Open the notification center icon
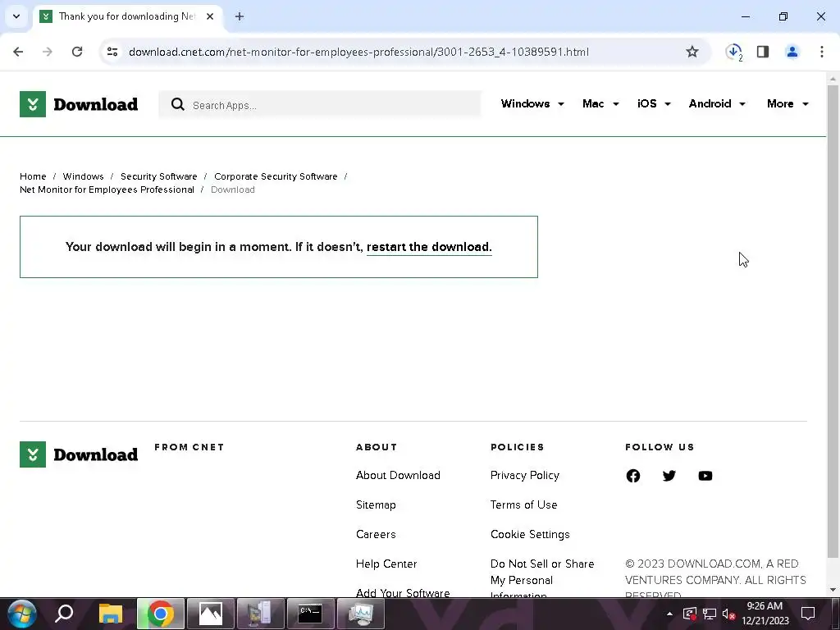This screenshot has height=630, width=840. (808, 614)
